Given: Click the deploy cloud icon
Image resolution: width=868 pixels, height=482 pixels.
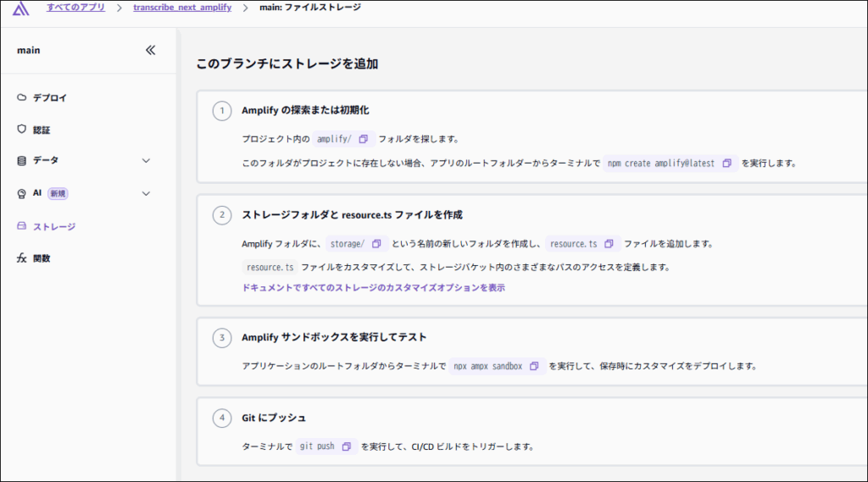Looking at the screenshot, I should click(x=21, y=97).
